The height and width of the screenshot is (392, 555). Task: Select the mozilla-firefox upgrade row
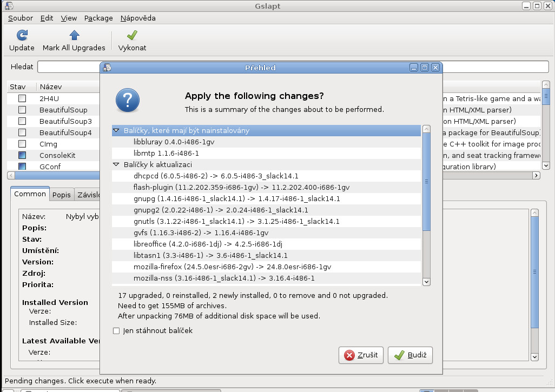[267, 267]
